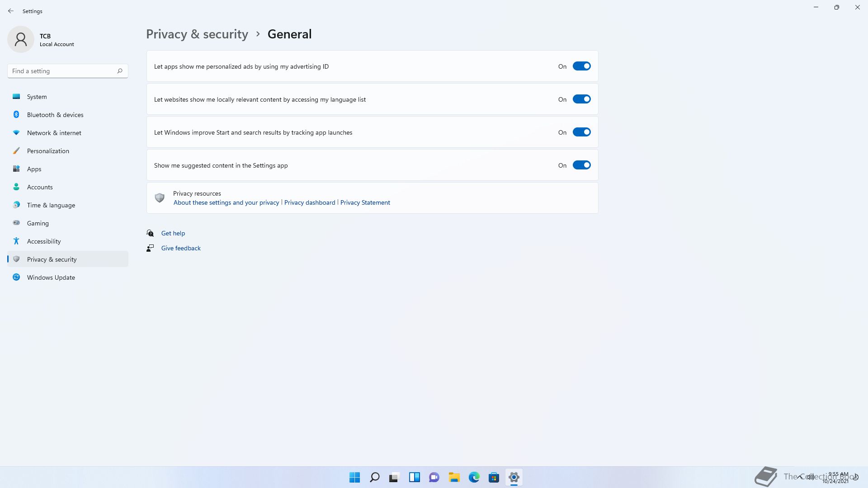Disable suggested content in Settings app toggle
Screen dimensions: 868x488
(582, 165)
